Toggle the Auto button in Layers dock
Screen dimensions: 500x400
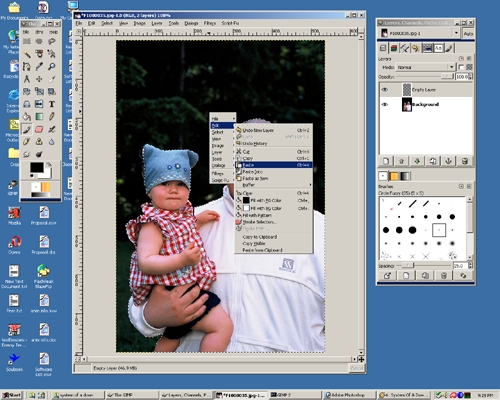pyautogui.click(x=468, y=33)
